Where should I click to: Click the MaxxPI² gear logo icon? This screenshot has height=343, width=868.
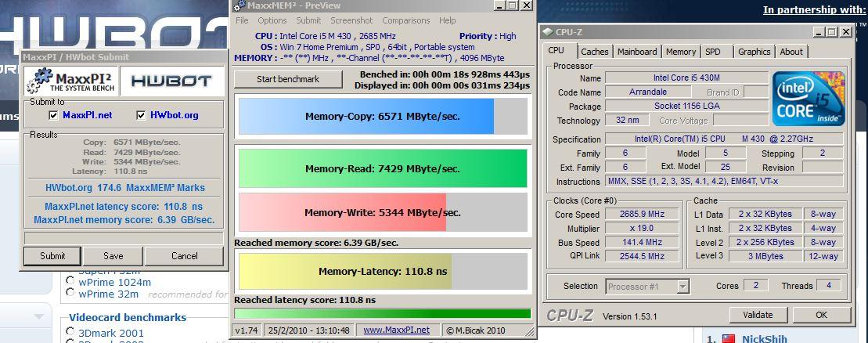[39, 81]
